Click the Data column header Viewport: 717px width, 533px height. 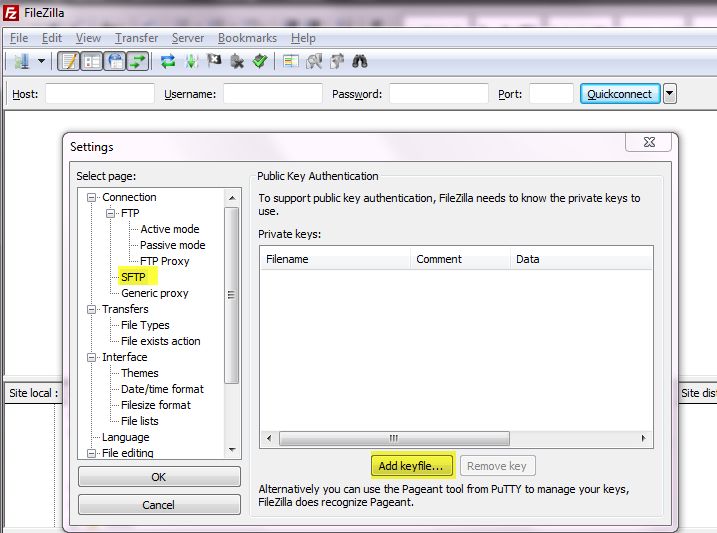pyautogui.click(x=581, y=259)
